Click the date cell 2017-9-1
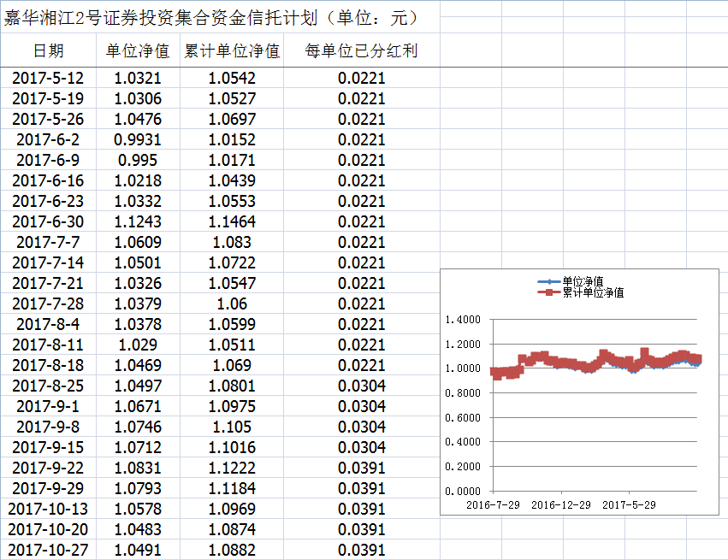 (x=48, y=406)
